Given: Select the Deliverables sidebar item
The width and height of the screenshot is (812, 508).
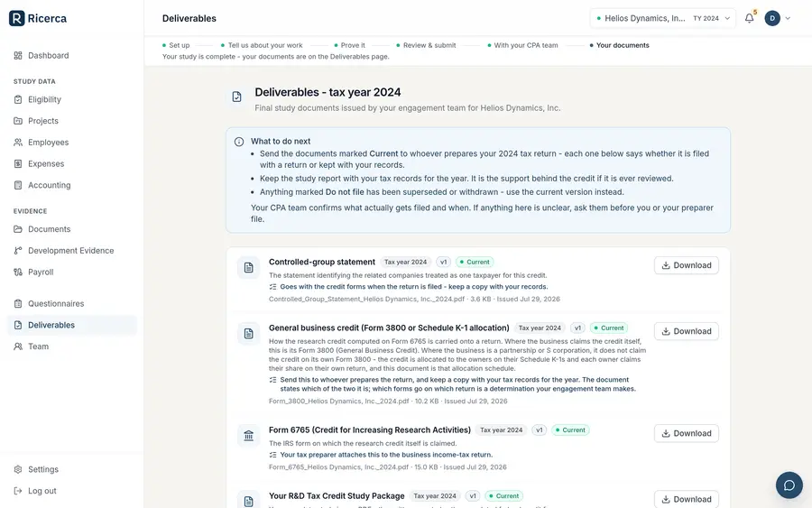Looking at the screenshot, I should click(72, 325).
